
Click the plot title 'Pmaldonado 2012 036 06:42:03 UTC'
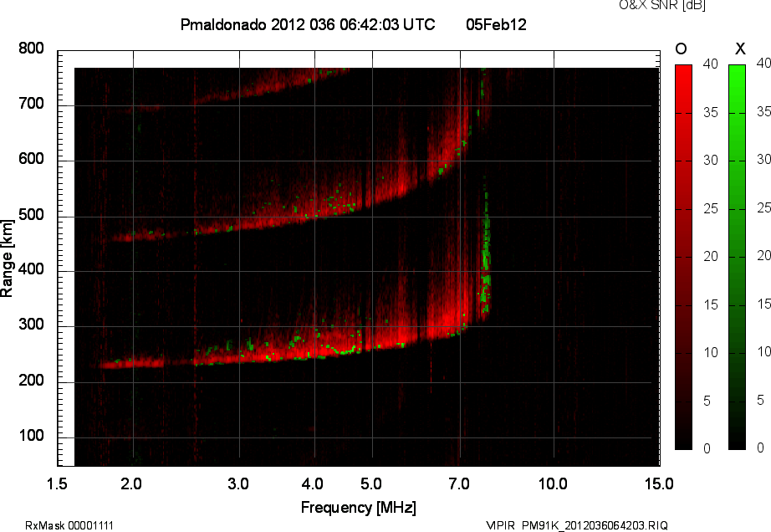[308, 24]
